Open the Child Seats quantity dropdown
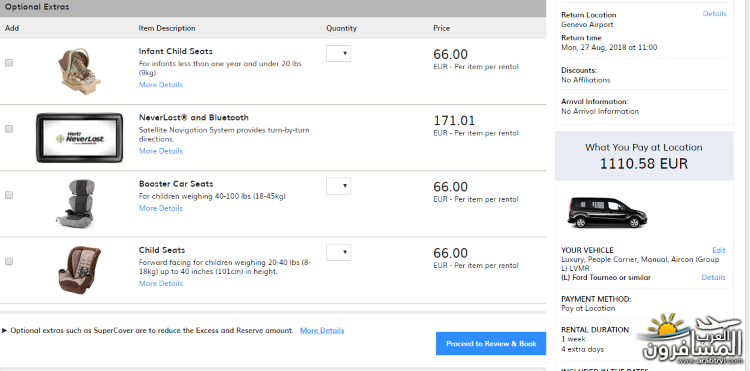The width and height of the screenshot is (750, 371). click(338, 252)
